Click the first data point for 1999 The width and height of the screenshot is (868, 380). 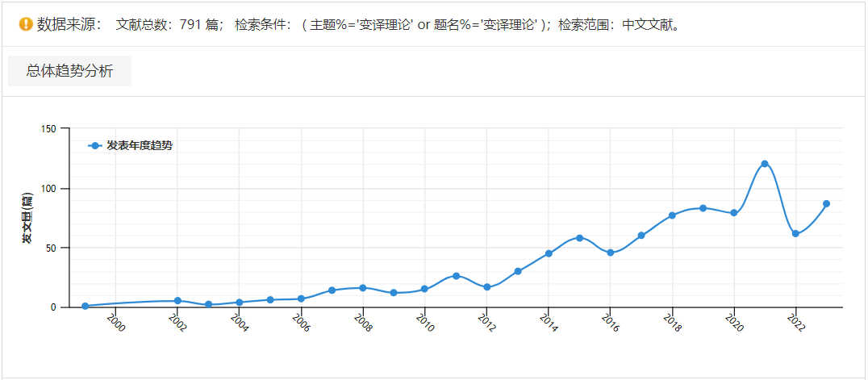(85, 306)
